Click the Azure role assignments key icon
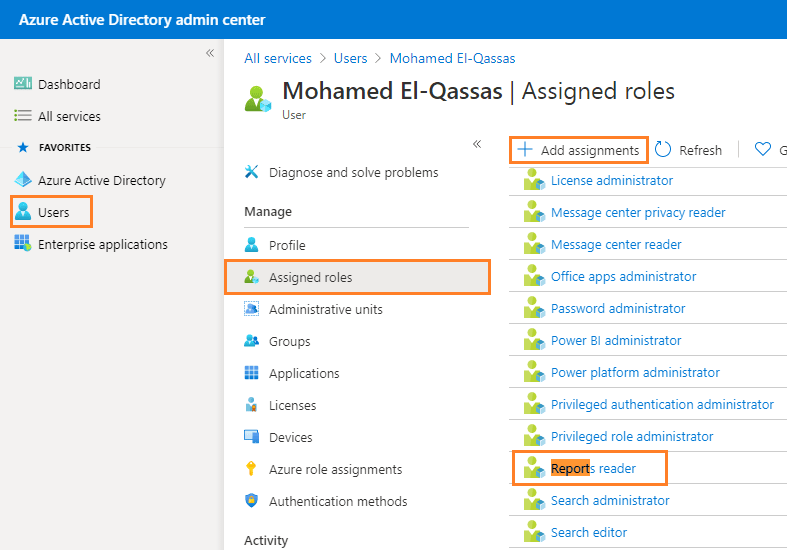This screenshot has width=787, height=550. pos(251,469)
